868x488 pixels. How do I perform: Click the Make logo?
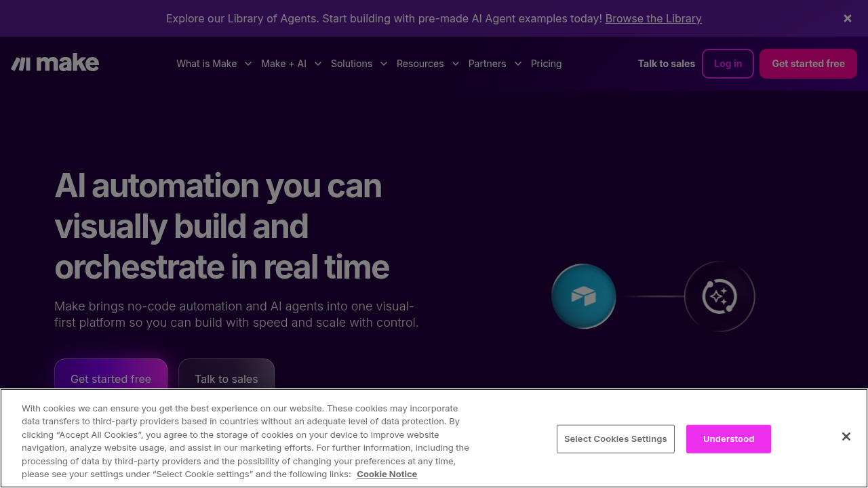(x=54, y=62)
